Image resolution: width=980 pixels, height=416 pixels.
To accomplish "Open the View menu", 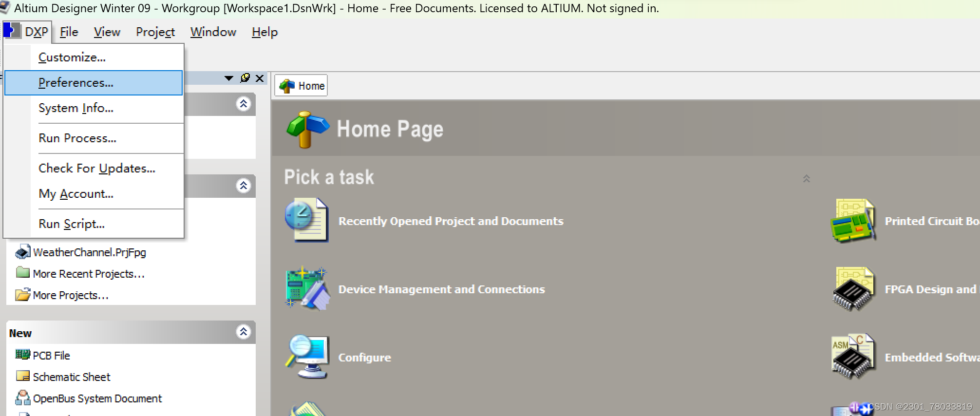I will click(107, 32).
